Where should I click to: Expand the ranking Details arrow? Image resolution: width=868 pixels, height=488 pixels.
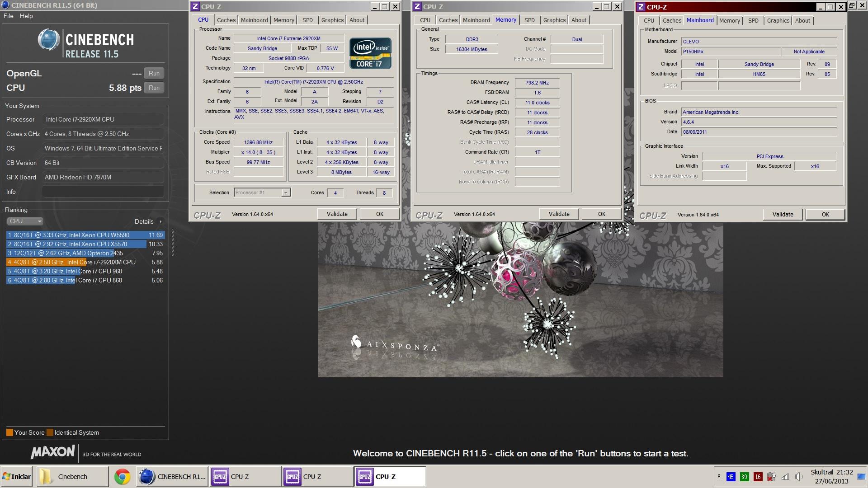[160, 221]
